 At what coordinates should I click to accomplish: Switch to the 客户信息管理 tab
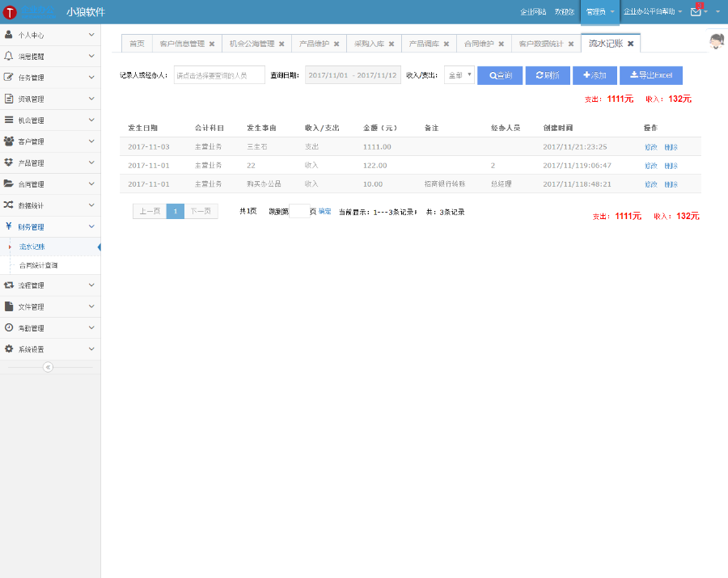tap(182, 44)
